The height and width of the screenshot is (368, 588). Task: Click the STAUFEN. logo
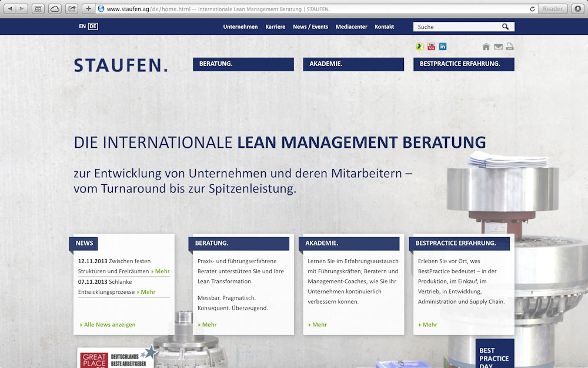point(121,65)
